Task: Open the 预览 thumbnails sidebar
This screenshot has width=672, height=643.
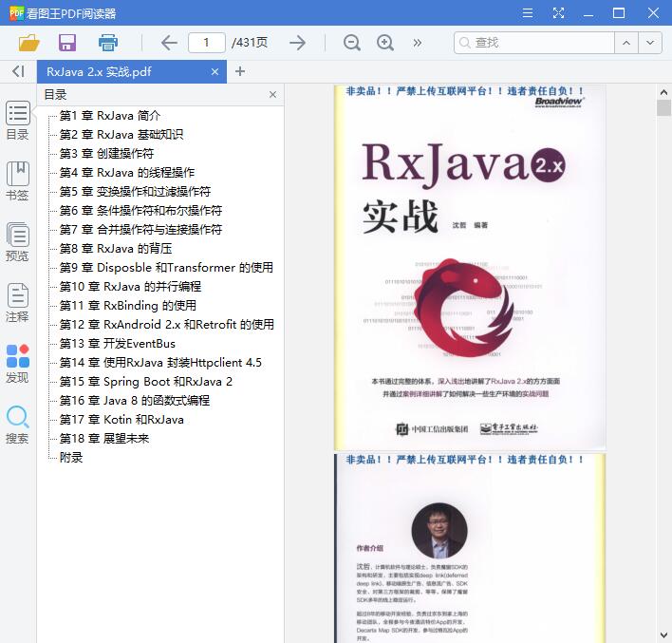Action: (18, 242)
